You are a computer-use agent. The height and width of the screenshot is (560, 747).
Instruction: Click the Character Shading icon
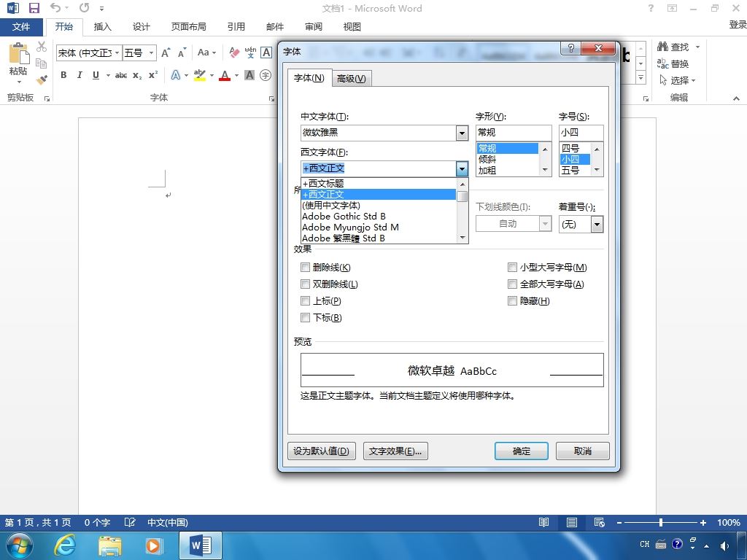[x=249, y=75]
